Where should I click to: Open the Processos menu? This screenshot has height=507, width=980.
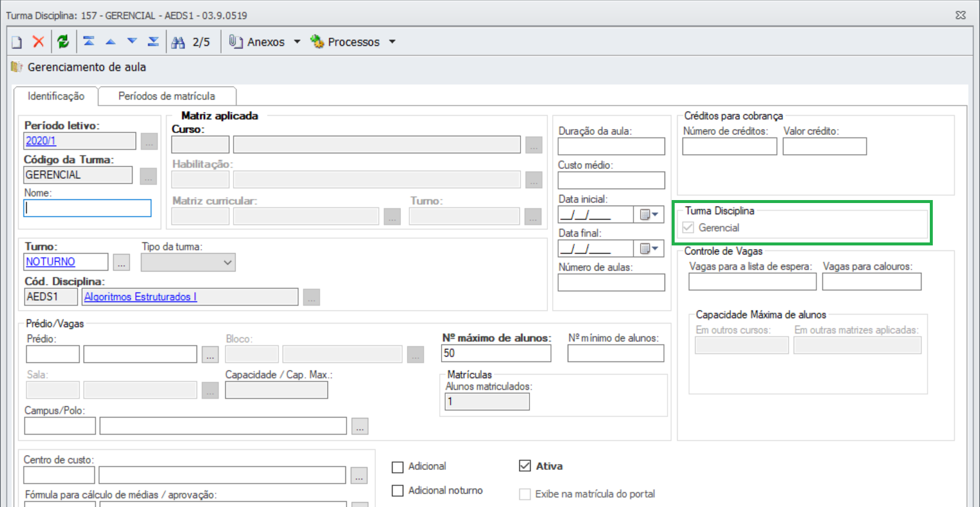(x=354, y=42)
